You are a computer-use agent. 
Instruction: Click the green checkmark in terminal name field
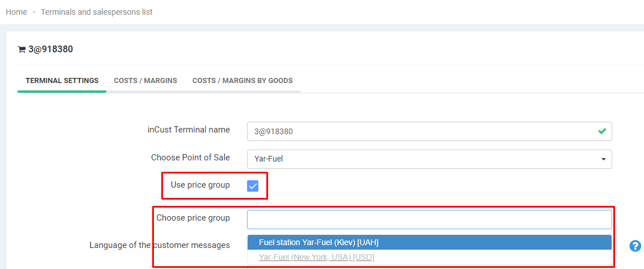coord(602,131)
